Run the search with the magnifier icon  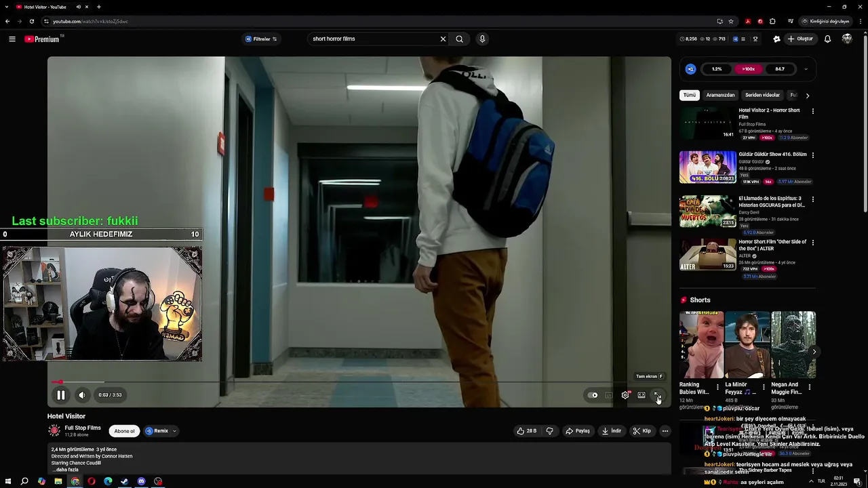460,39
